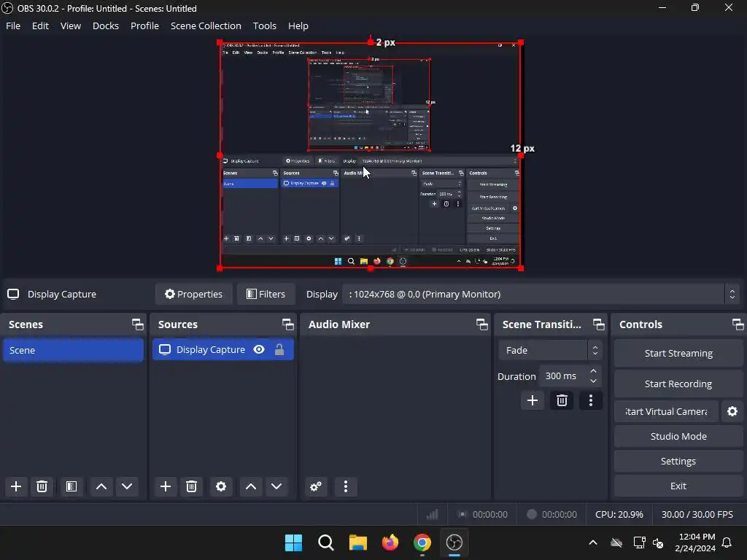This screenshot has height=560, width=747.
Task: Open Filters button in source toolbar
Action: (x=266, y=295)
